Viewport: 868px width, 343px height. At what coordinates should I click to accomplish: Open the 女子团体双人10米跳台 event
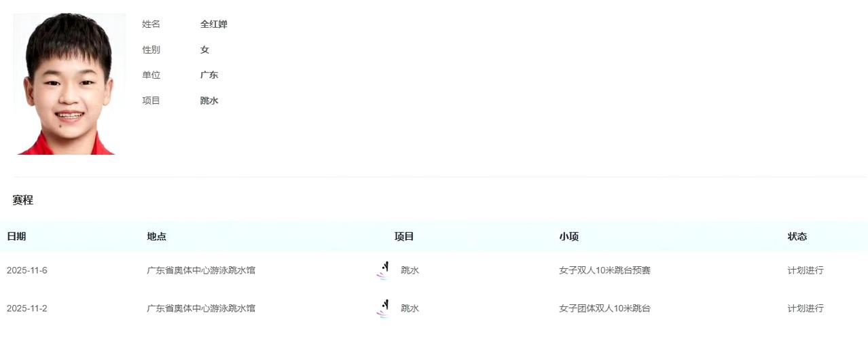pyautogui.click(x=604, y=308)
